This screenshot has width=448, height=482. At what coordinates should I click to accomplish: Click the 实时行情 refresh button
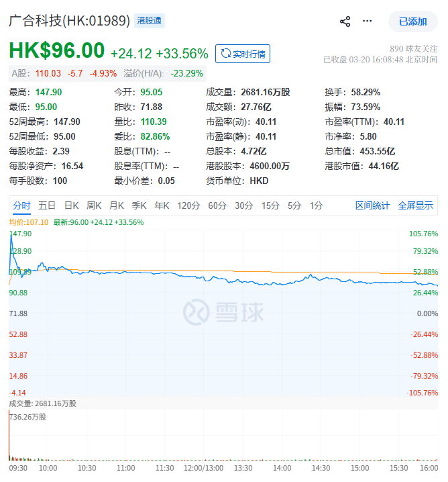tap(243, 54)
